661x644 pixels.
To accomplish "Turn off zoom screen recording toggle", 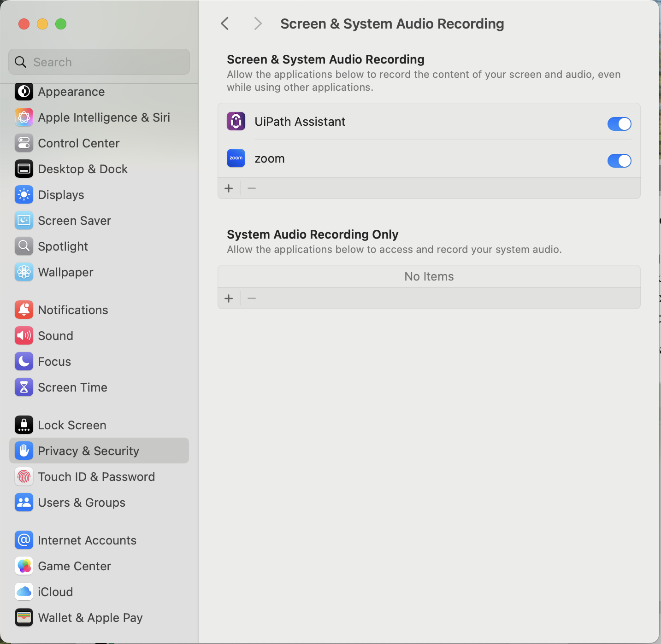I will coord(619,161).
